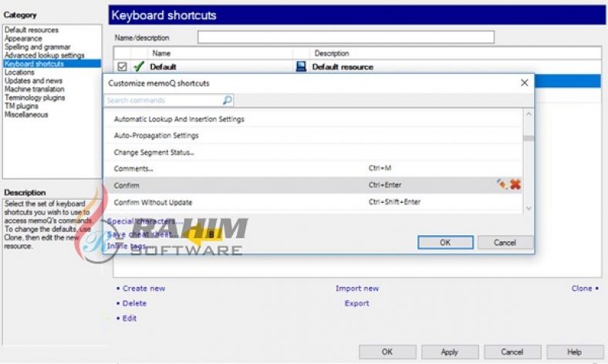608x364 pixels.
Task: Click the computer icon beside Default resource
Action: [301, 66]
